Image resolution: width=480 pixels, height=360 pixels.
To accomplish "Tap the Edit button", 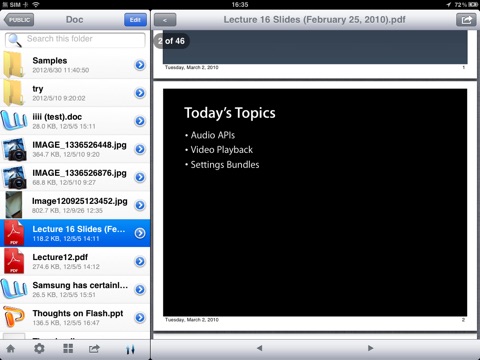I will [x=135, y=20].
